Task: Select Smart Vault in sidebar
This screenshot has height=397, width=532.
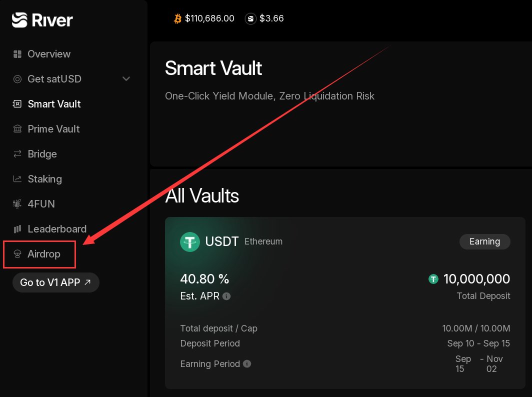Action: [x=54, y=104]
